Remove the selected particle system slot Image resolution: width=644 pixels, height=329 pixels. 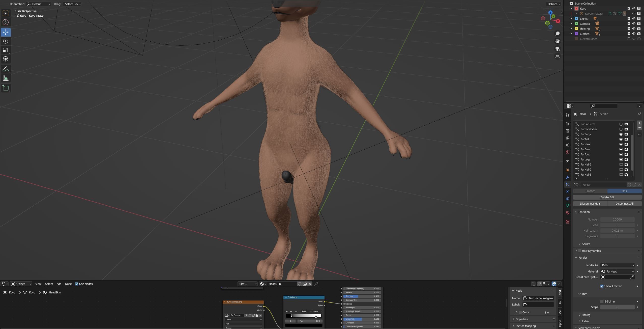pos(639,128)
